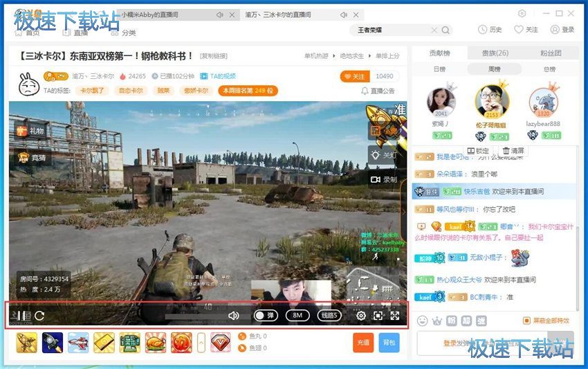Click the 充值 recharge button
This screenshot has width=588, height=369.
(x=363, y=343)
